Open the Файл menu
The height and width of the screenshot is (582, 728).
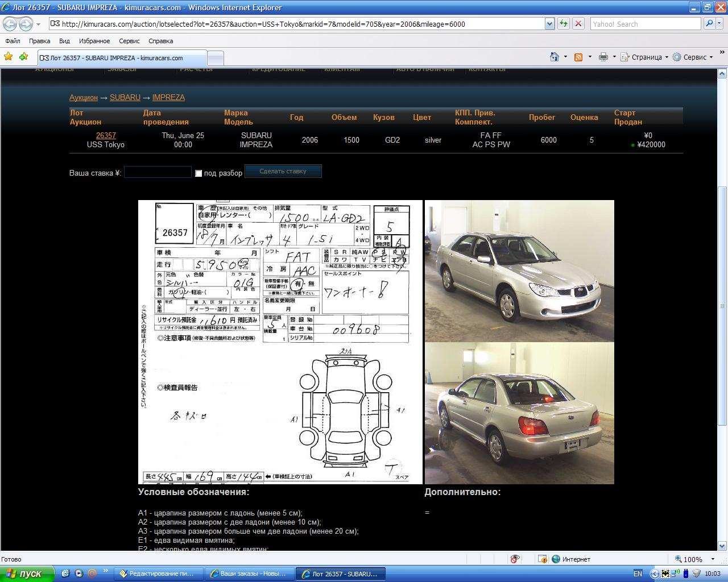click(13, 41)
